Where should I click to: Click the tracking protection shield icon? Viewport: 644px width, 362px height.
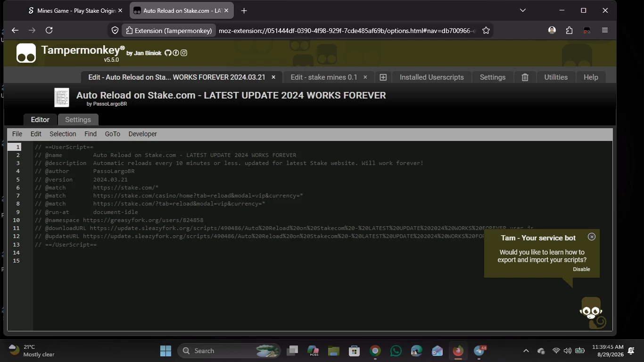tap(115, 30)
